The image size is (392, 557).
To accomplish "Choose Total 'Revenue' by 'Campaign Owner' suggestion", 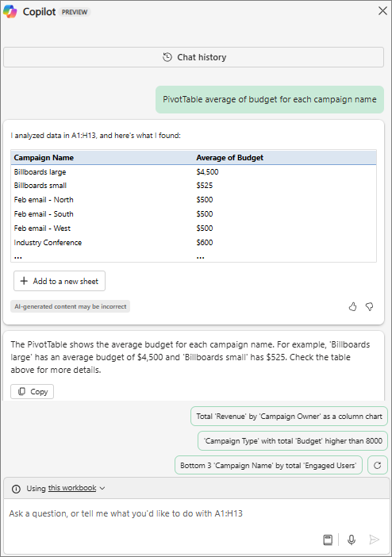I will pos(289,417).
